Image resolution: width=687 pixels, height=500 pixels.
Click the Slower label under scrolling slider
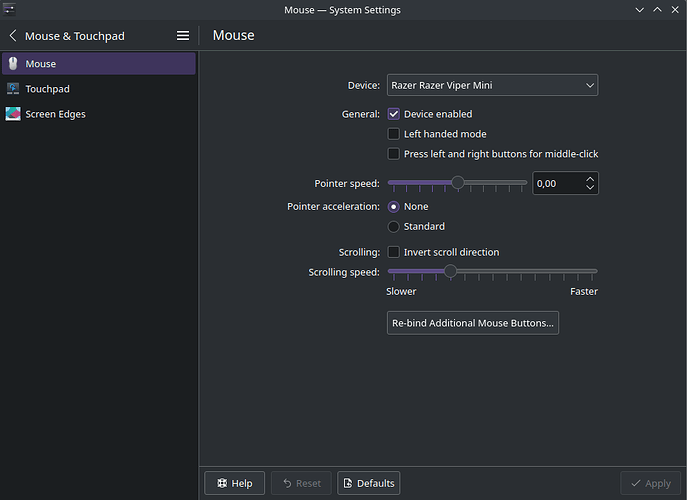tap(401, 291)
